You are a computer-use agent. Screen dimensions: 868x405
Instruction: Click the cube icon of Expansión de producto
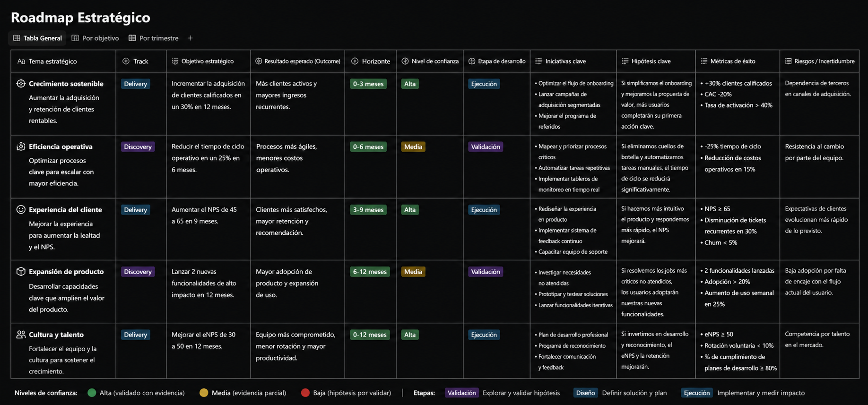[21, 272]
